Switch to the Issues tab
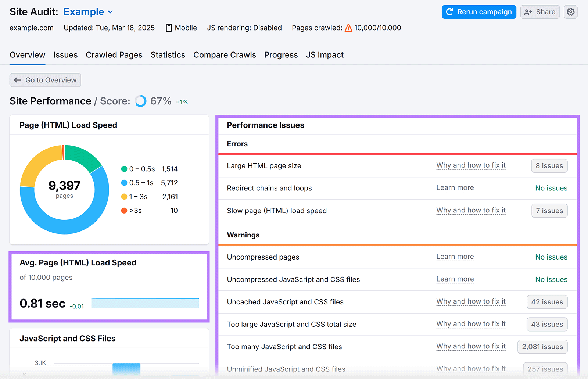This screenshot has height=379, width=588. tap(65, 54)
